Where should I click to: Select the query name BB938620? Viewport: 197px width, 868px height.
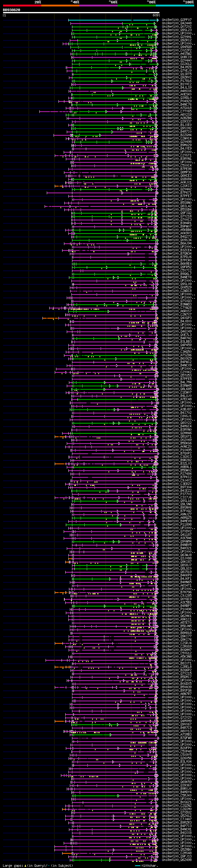tap(11, 10)
